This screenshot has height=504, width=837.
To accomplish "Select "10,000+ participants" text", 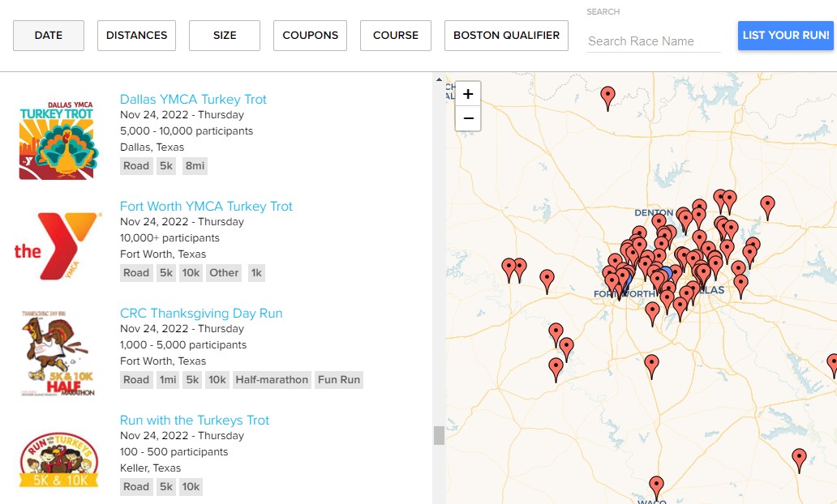I will tap(170, 238).
